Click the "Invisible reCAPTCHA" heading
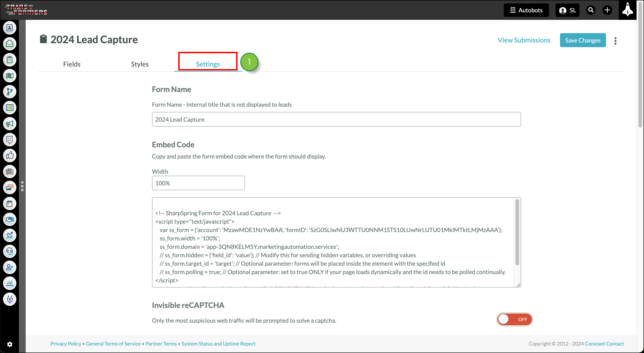The height and width of the screenshot is (353, 644). point(188,305)
